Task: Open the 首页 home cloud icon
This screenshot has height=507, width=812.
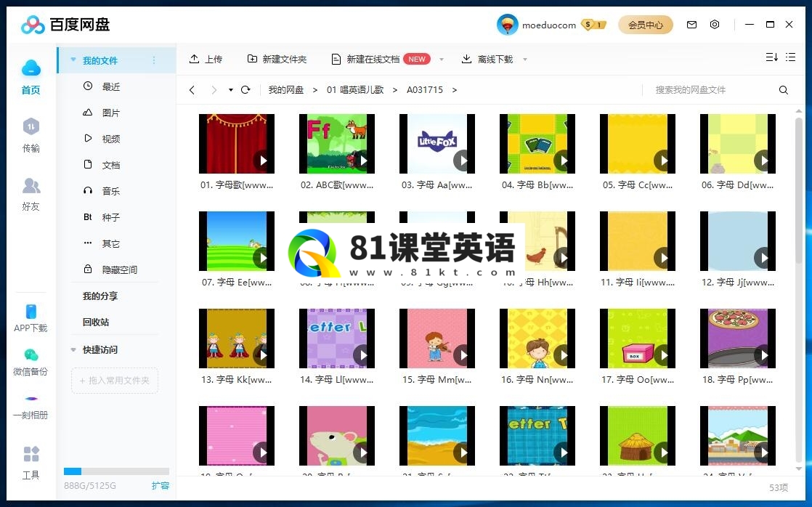Action: point(31,68)
